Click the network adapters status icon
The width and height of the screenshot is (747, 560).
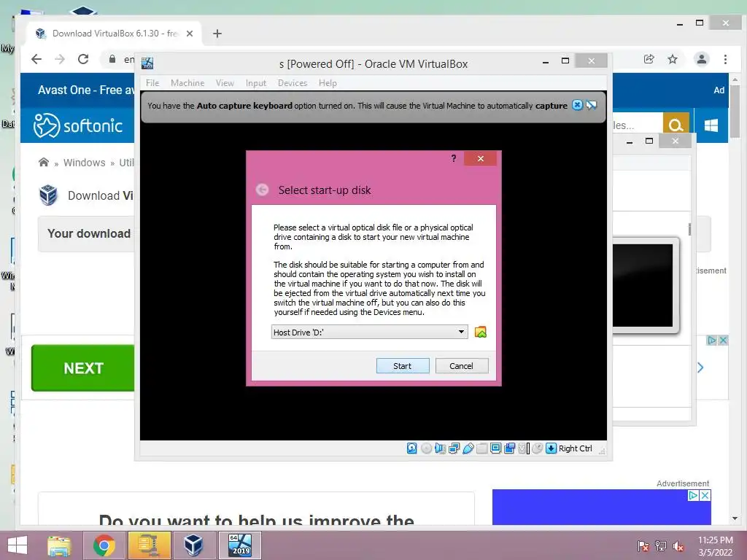tap(454, 448)
